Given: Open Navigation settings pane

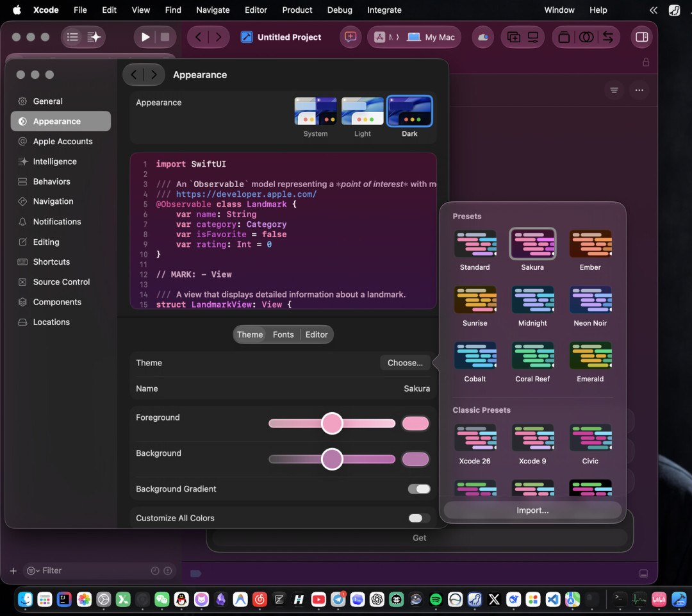Looking at the screenshot, I should [x=61, y=201].
